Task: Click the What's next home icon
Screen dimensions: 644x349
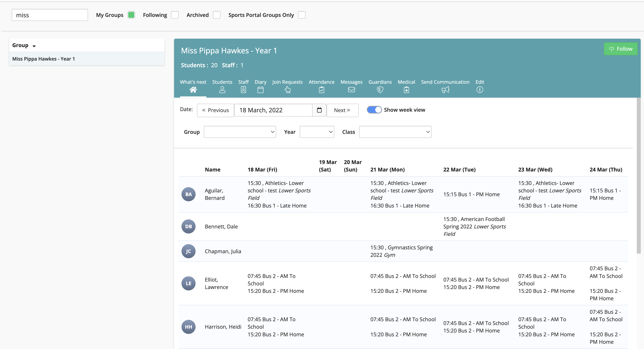Action: [x=193, y=90]
